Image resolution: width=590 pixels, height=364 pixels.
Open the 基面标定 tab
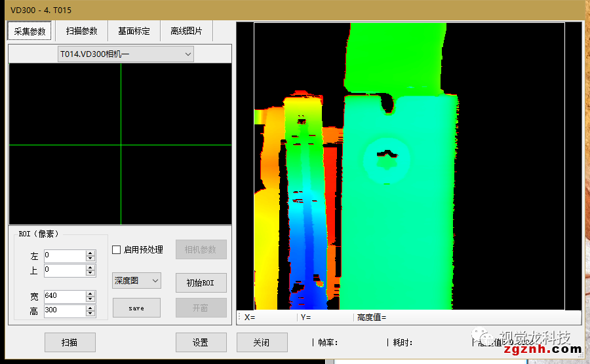point(134,31)
